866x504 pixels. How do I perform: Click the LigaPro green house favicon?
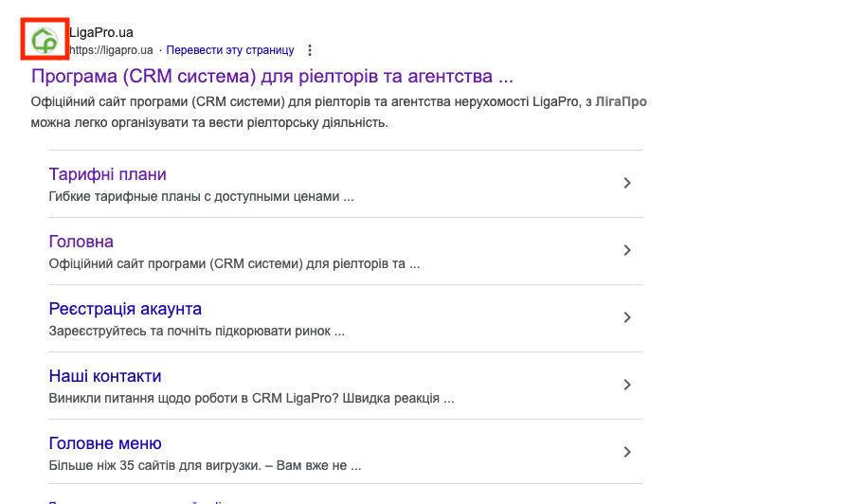(x=45, y=41)
